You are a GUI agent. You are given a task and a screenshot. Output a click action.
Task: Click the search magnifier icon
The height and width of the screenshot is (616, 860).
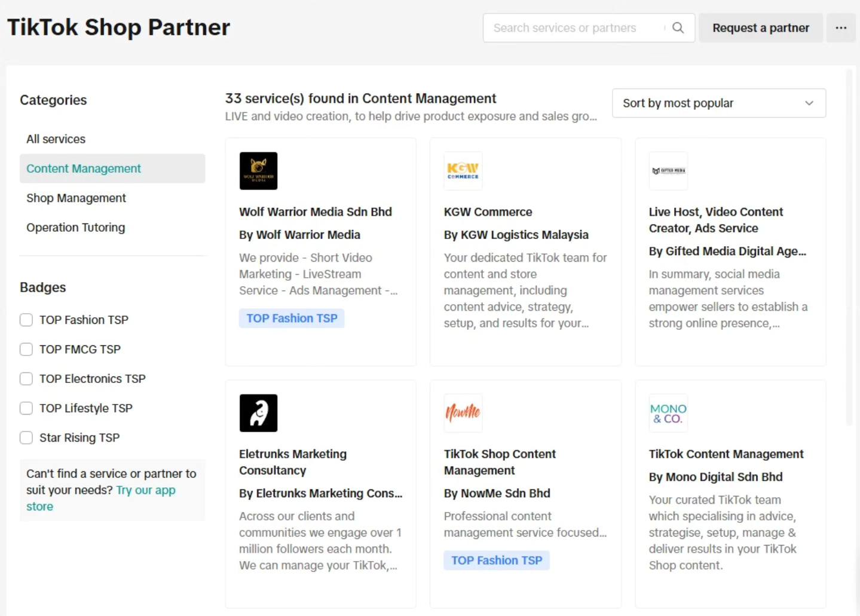coord(678,28)
